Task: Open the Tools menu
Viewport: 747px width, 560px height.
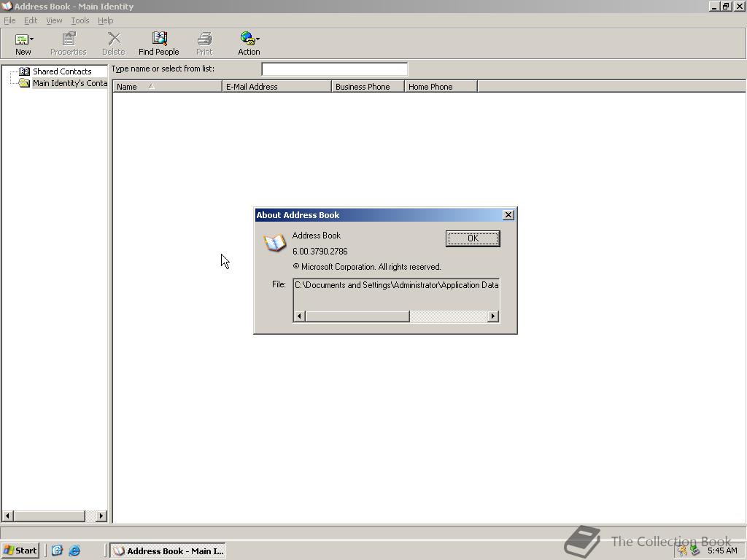Action: pyautogui.click(x=80, y=20)
